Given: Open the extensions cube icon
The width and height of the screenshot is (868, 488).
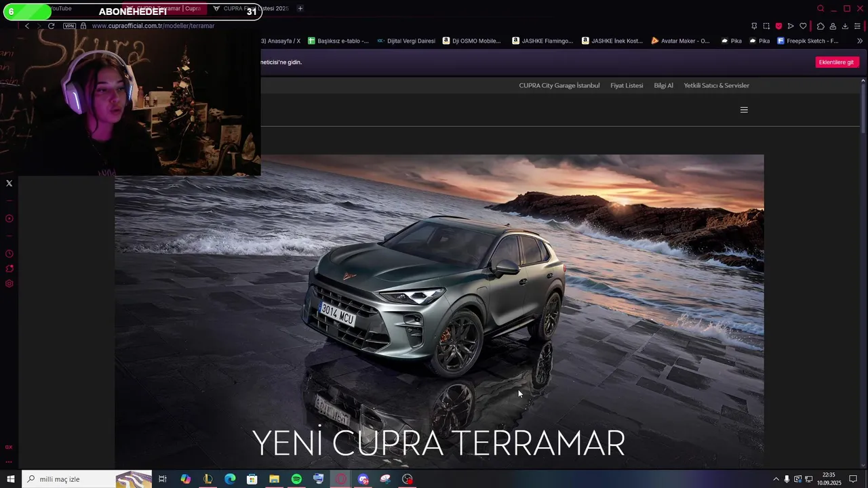Looking at the screenshot, I should (821, 26).
